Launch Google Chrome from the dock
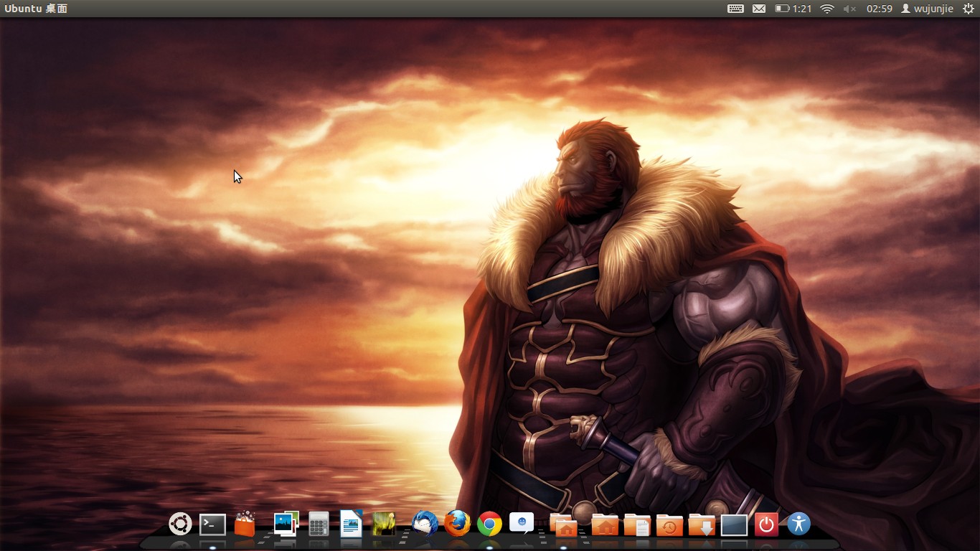The width and height of the screenshot is (980, 551). click(489, 524)
